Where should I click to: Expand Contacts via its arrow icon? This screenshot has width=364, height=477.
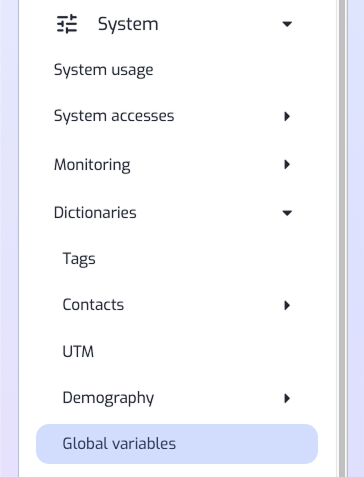click(287, 305)
